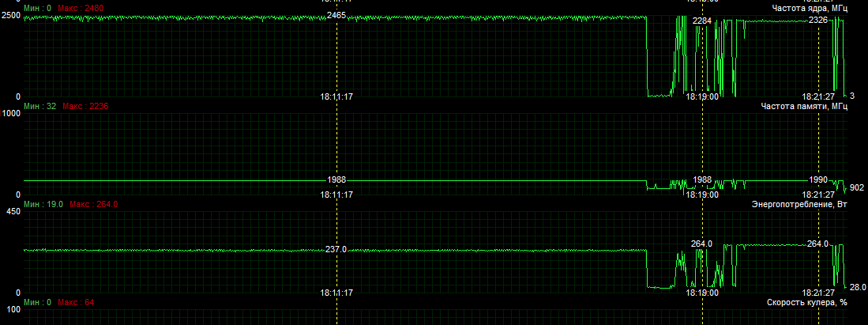The image size is (868, 325).
Task: Click the 0 axis label on memory clock graph
Action: click(18, 195)
